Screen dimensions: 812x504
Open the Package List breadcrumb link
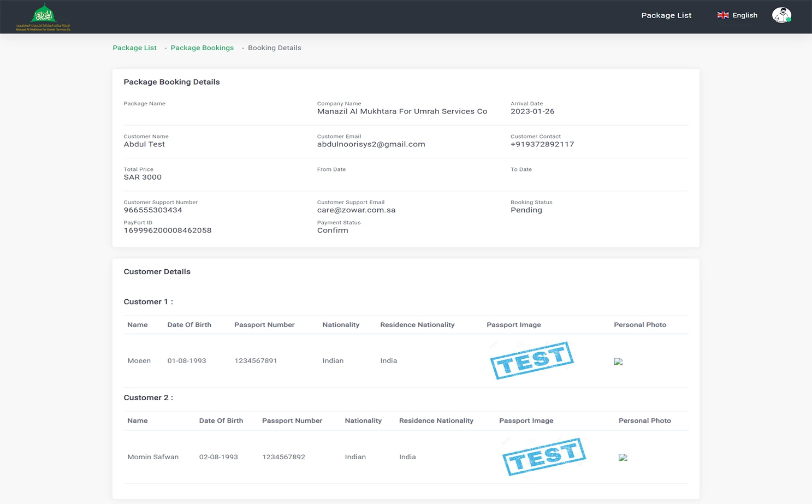134,48
